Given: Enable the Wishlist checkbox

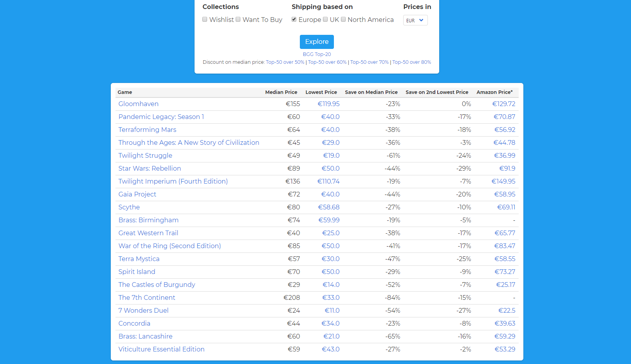Looking at the screenshot, I should coord(205,20).
